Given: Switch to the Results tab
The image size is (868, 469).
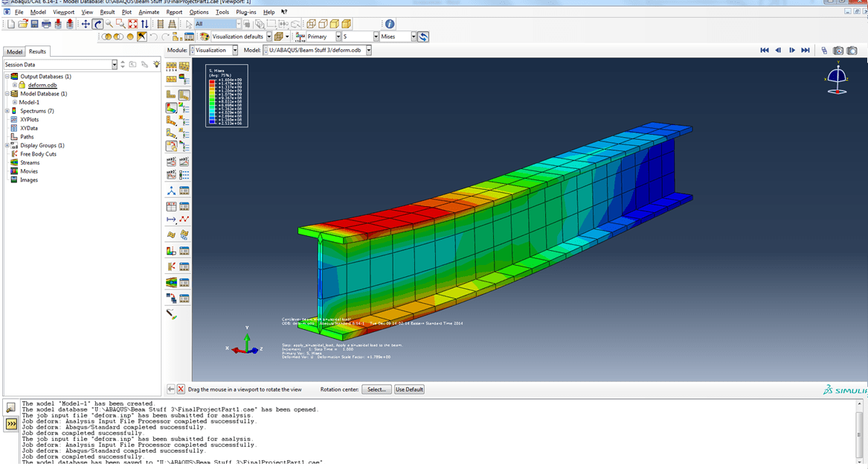Looking at the screenshot, I should (38, 51).
